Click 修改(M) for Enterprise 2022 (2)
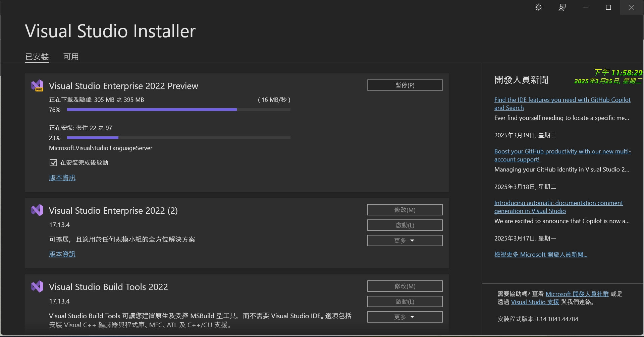Image resolution: width=644 pixels, height=337 pixels. coord(405,210)
